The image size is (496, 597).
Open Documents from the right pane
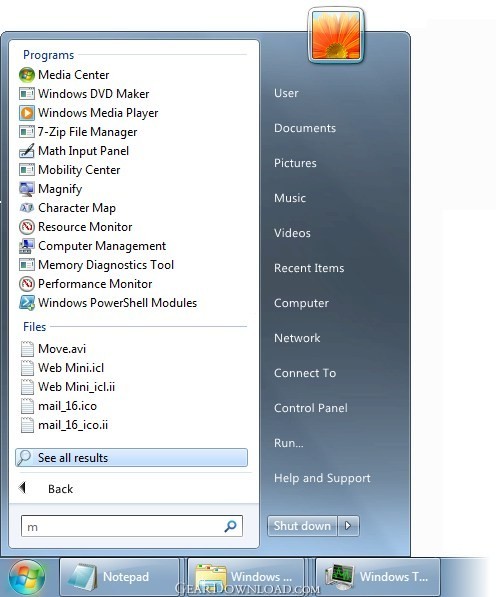tap(305, 128)
